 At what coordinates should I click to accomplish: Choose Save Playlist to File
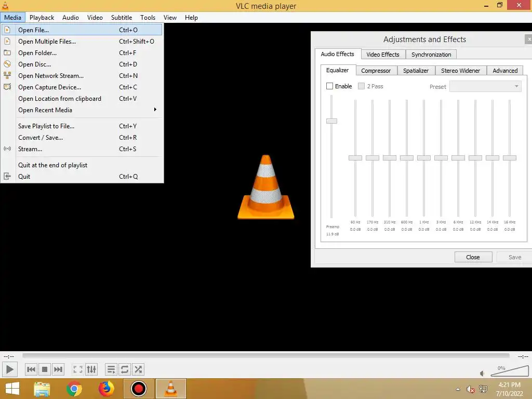click(x=82, y=126)
